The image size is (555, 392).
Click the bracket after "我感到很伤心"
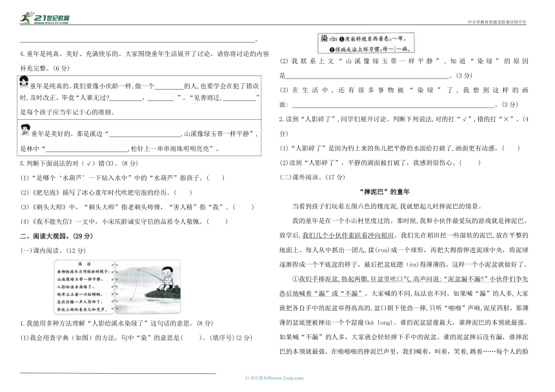point(470,163)
